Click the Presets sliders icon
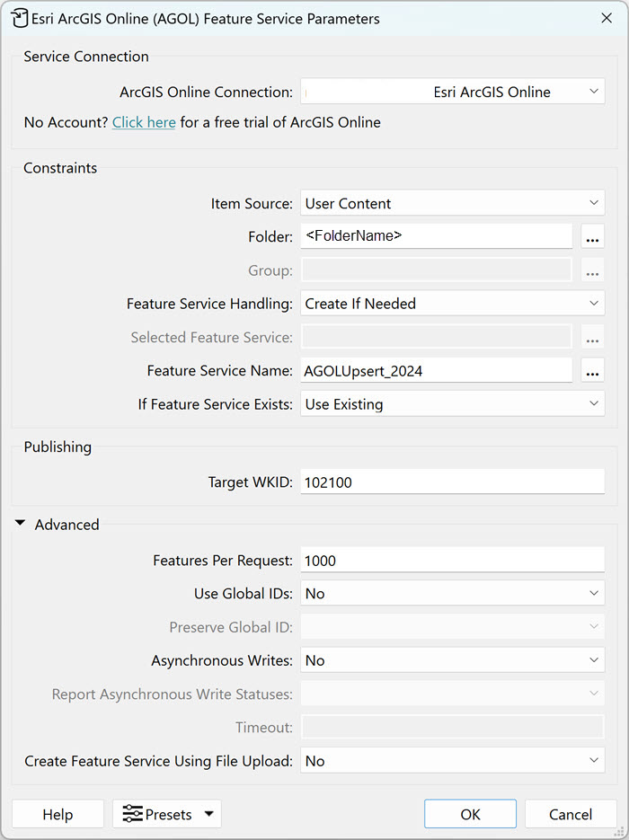The image size is (629, 840). click(x=132, y=814)
